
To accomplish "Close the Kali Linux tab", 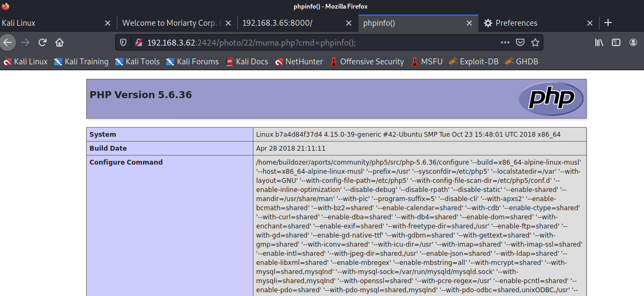I will 108,23.
